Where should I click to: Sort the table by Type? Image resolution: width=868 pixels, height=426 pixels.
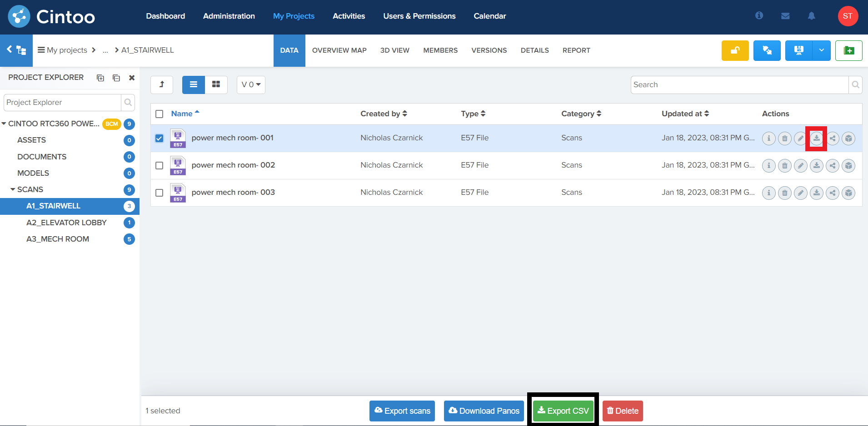(x=473, y=114)
